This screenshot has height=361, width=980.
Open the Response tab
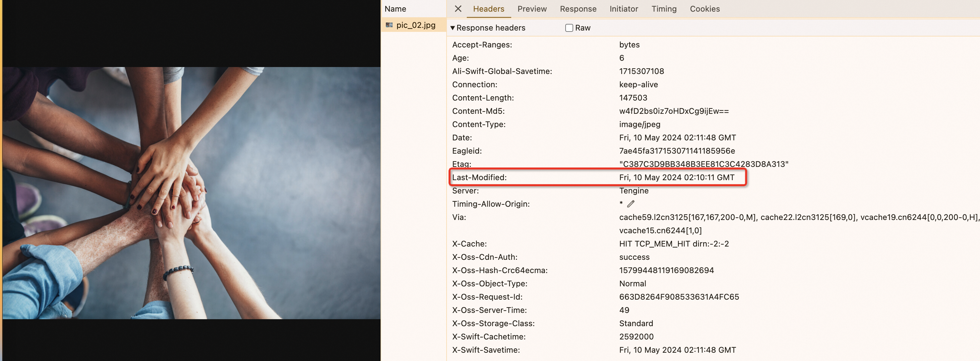[x=578, y=9]
